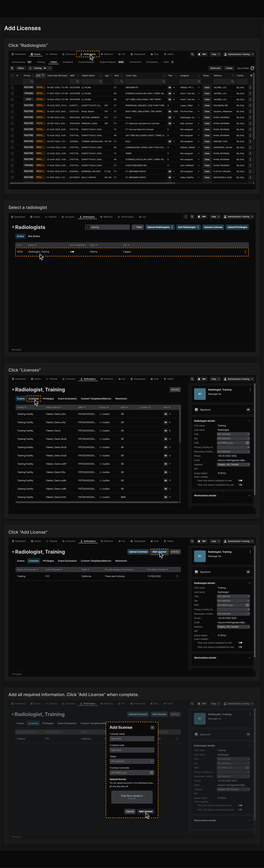Open Help dropdown in the Exams worklist top bar
The image size is (264, 868).
(x=216, y=54)
